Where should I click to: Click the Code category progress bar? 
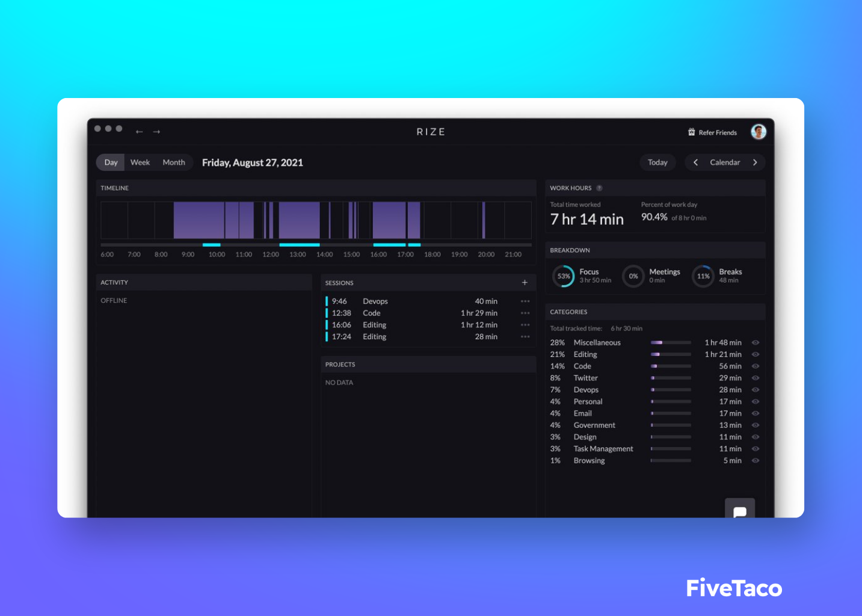coord(671,366)
